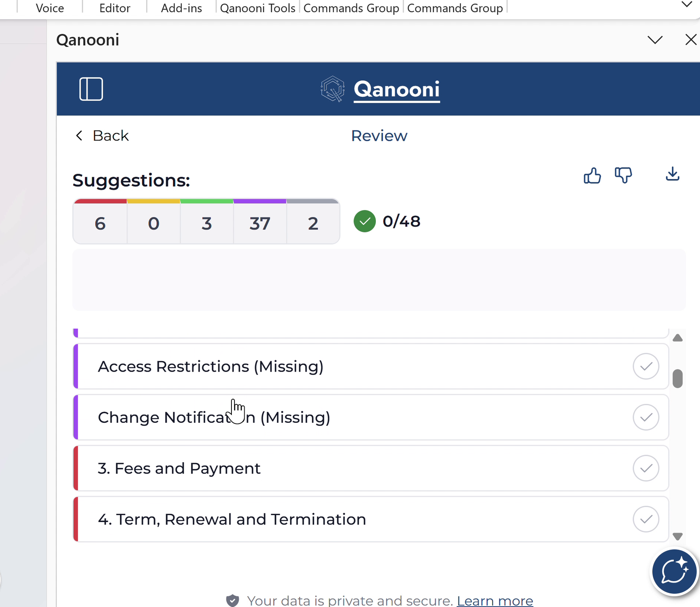Click the Back chevron arrow
The image size is (700, 607).
pyautogui.click(x=79, y=136)
